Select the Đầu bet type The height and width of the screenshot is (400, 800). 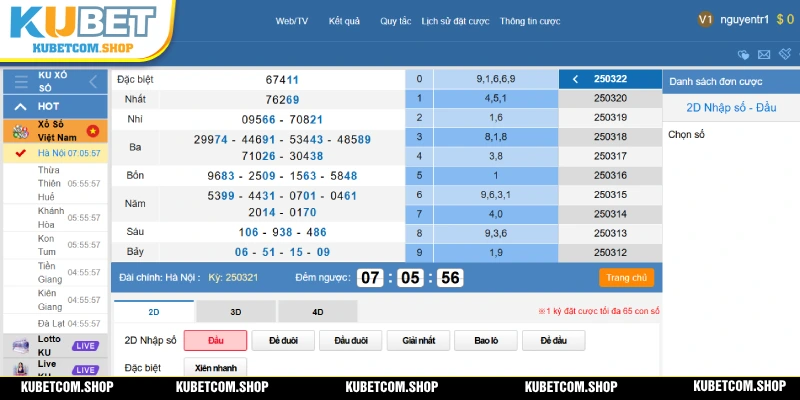[215, 340]
